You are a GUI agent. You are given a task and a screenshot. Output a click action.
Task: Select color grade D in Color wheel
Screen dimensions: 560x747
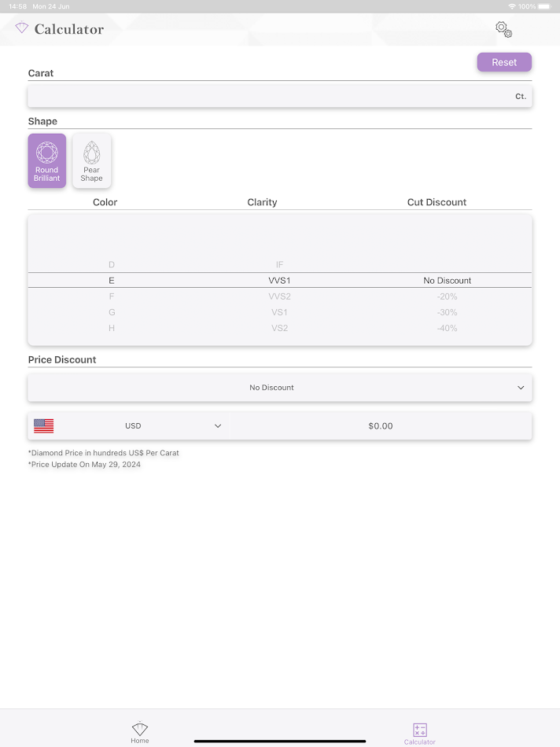pos(111,264)
